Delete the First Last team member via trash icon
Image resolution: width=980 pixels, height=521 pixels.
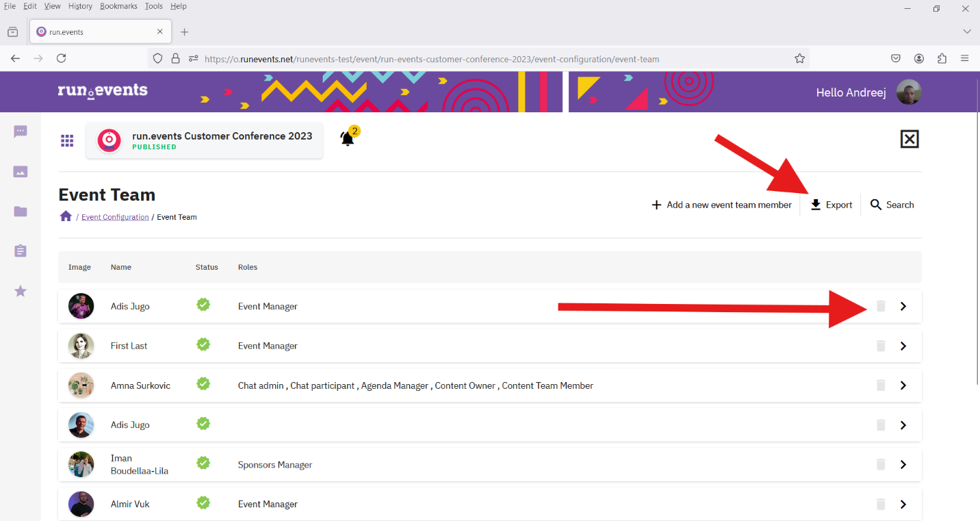(x=881, y=346)
